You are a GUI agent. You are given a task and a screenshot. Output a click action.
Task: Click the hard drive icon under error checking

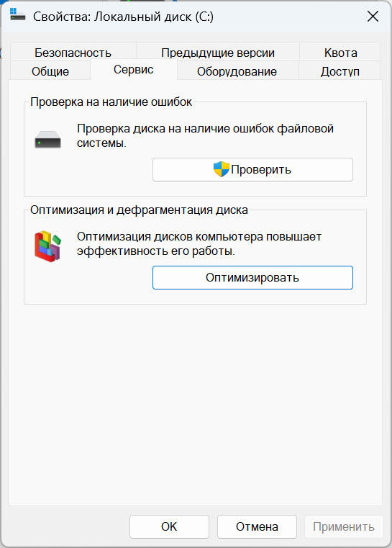47,140
